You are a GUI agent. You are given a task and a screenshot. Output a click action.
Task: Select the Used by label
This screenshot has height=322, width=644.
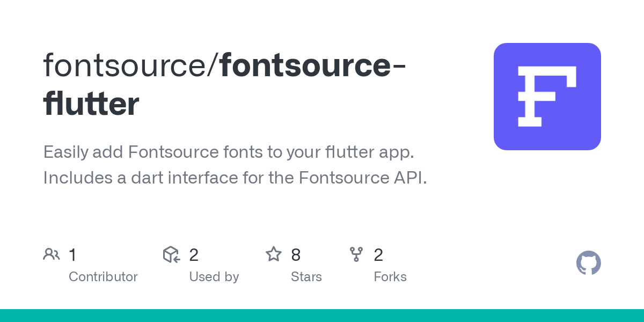click(x=214, y=277)
